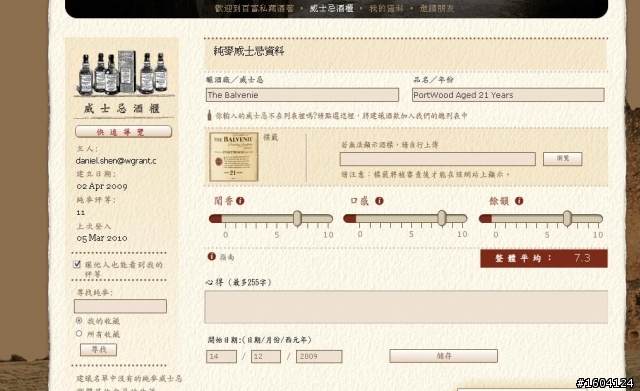Screen dimensions: 640x391
Task: Click the 餘韻 finish rating slider handle
Action: pos(567,218)
